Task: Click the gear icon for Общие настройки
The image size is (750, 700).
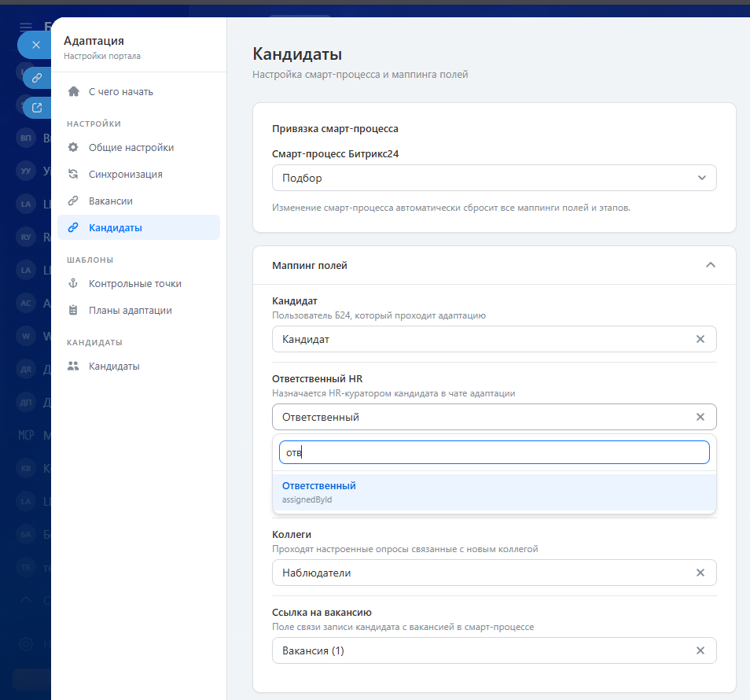Action: point(73,148)
